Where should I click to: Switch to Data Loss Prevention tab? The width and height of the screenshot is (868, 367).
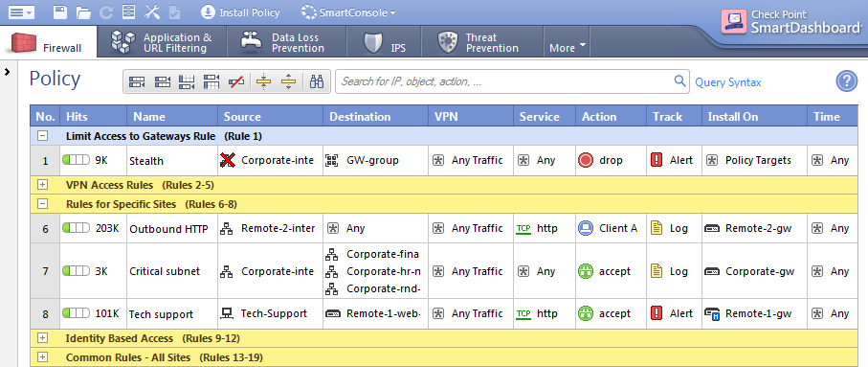[x=286, y=42]
